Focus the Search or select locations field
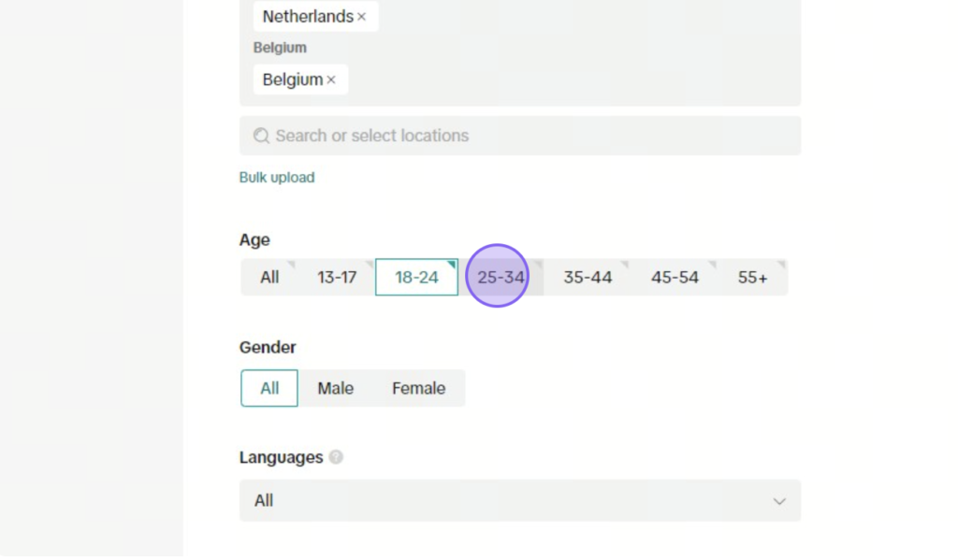Viewport: 958px width, 560px height. tap(520, 136)
